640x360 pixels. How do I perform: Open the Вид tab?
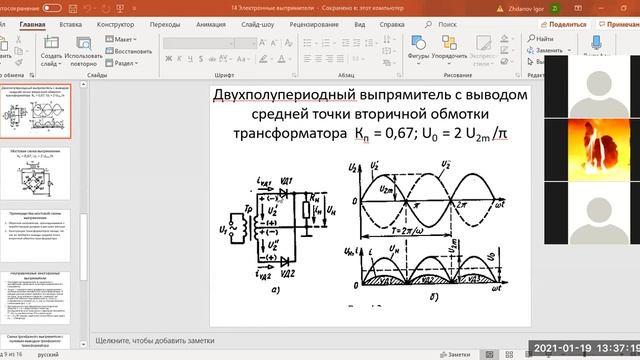360,24
